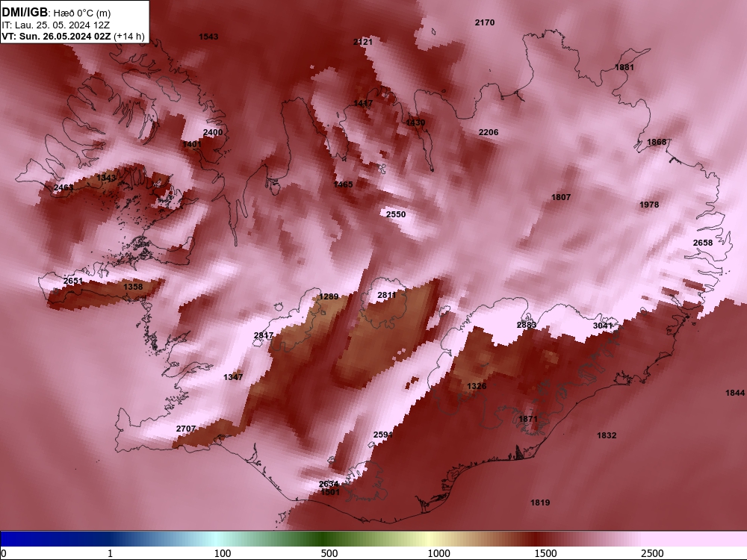Screen dimensions: 747x560
Task: Click the map value 1326
Action: [x=477, y=386]
